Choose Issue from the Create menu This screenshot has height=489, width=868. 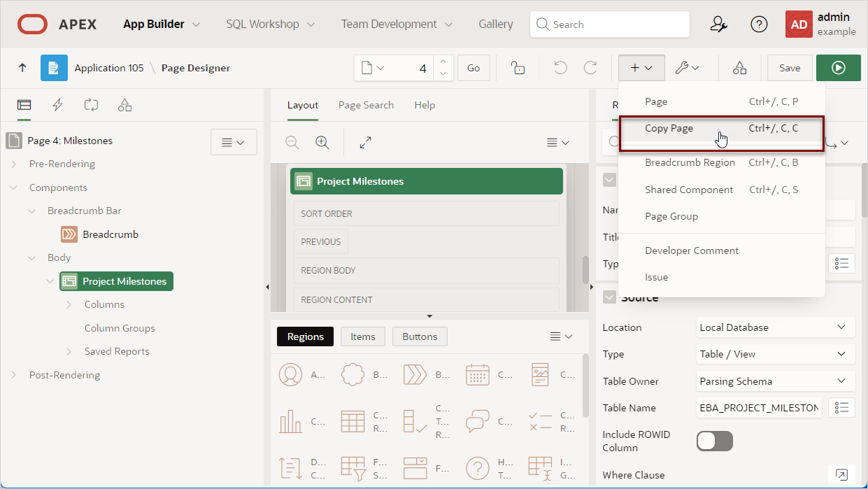722,277
